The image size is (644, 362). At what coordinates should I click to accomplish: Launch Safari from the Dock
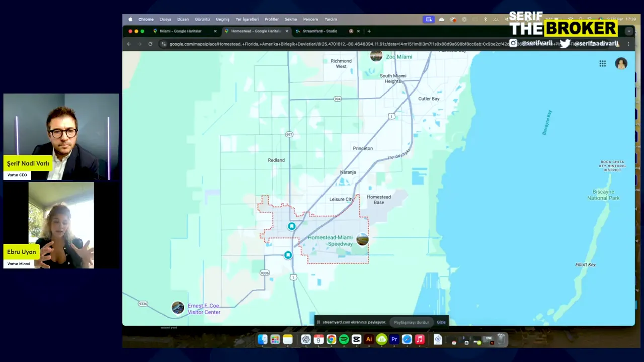click(x=407, y=340)
